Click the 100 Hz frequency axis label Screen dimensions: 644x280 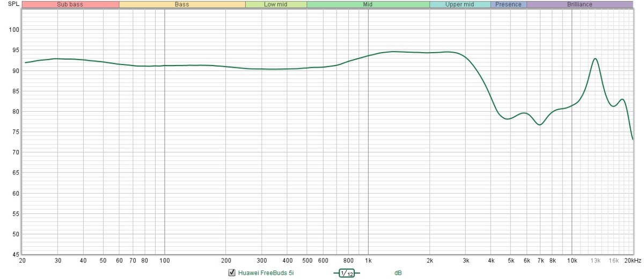pos(164,261)
